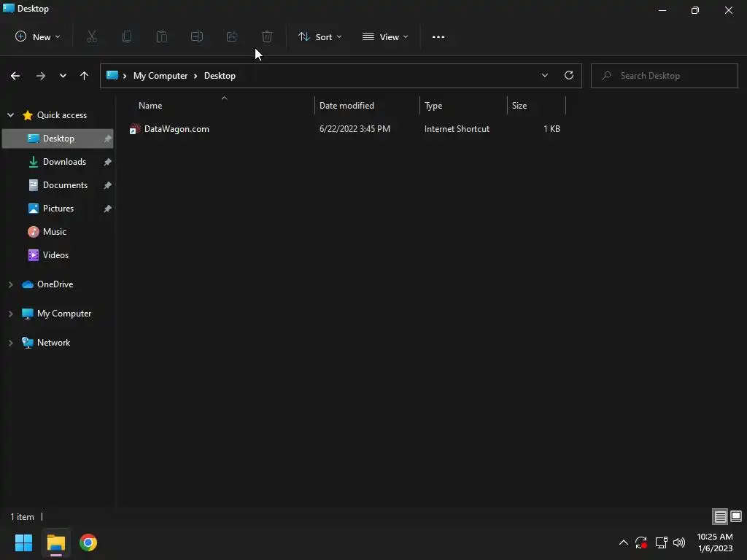
Task: Click the Paste clipboard icon
Action: click(x=162, y=36)
